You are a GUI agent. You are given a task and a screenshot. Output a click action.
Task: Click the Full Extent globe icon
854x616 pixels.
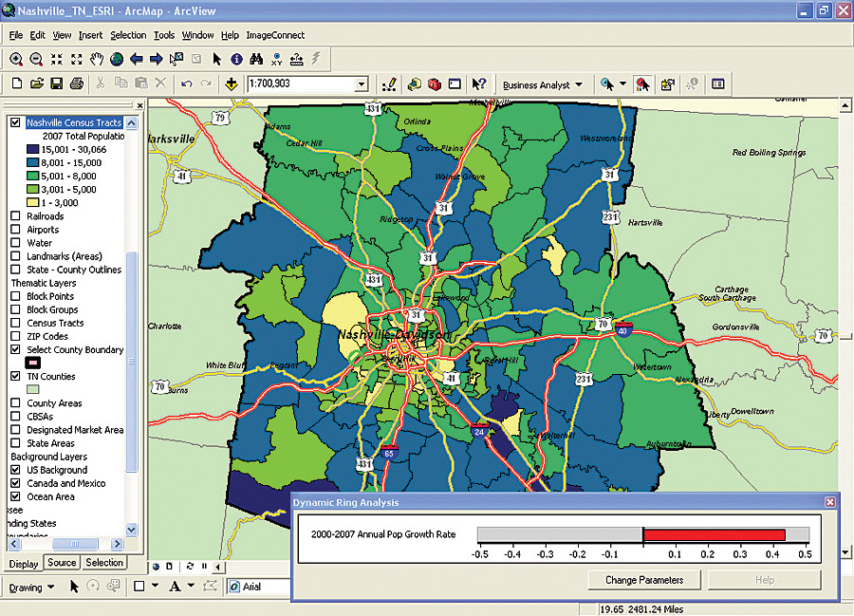117,59
